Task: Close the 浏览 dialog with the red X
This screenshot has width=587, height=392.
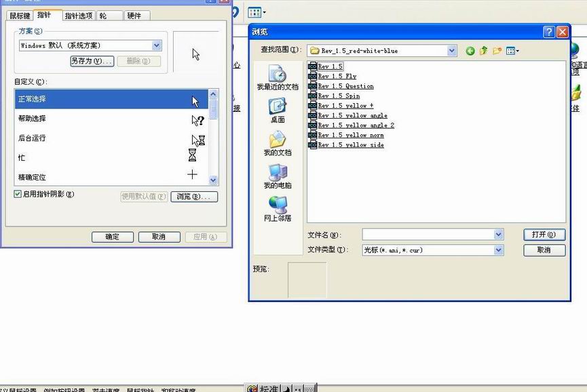Action: (x=562, y=32)
